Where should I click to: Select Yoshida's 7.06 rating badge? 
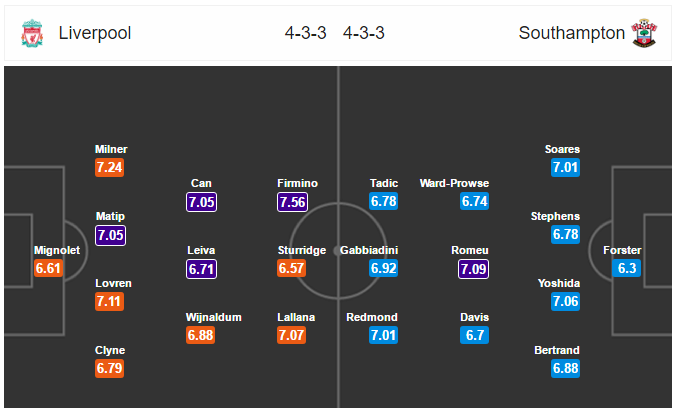point(565,302)
